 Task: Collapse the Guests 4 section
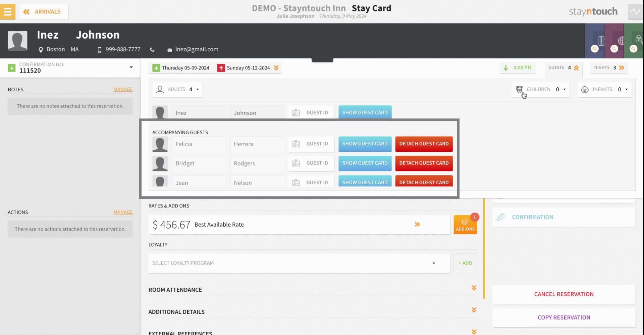(x=563, y=67)
